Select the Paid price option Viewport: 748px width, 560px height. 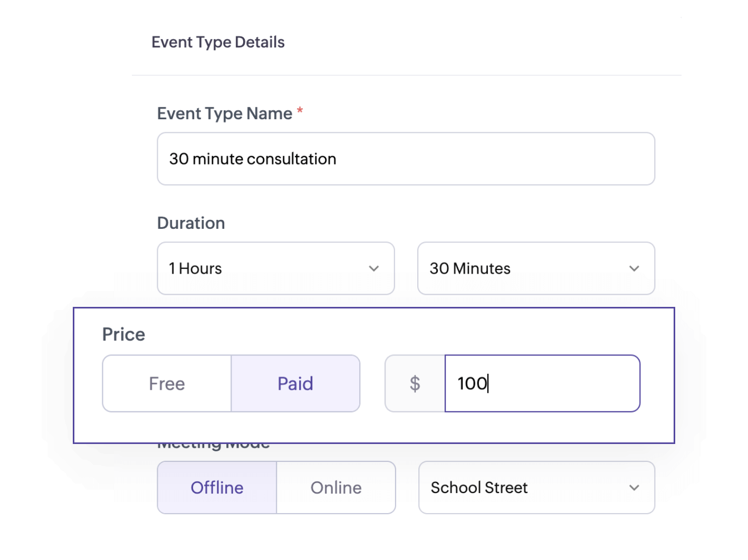[295, 383]
